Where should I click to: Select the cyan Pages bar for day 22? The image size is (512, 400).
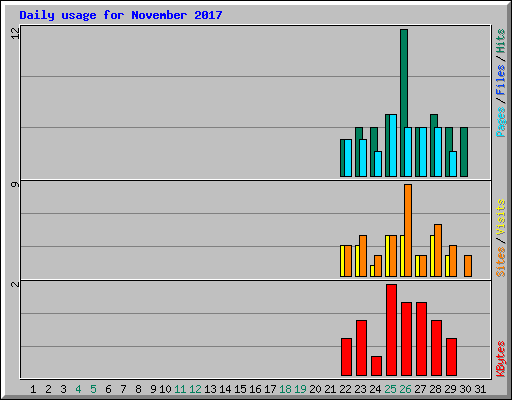pyautogui.click(x=348, y=158)
